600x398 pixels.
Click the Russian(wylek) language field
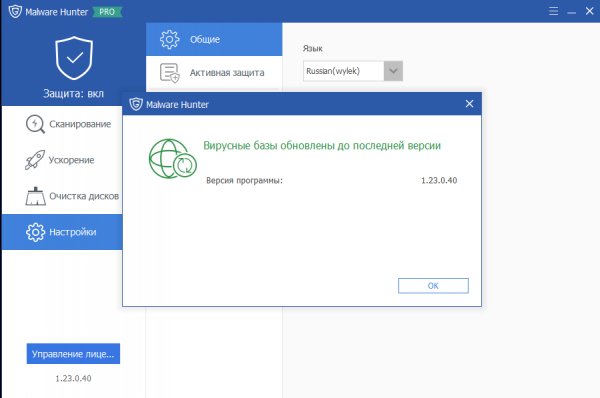343,71
